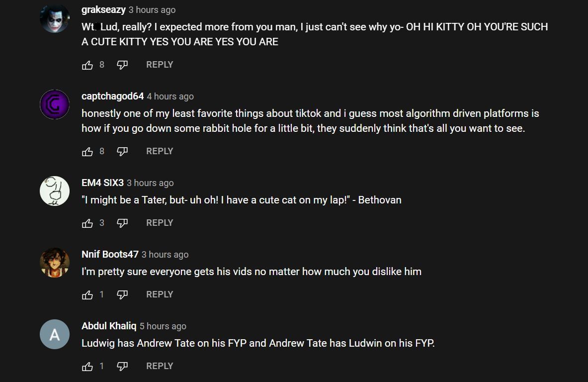The image size is (588, 382).
Task: Like grakseazy's comment
Action: (x=87, y=65)
